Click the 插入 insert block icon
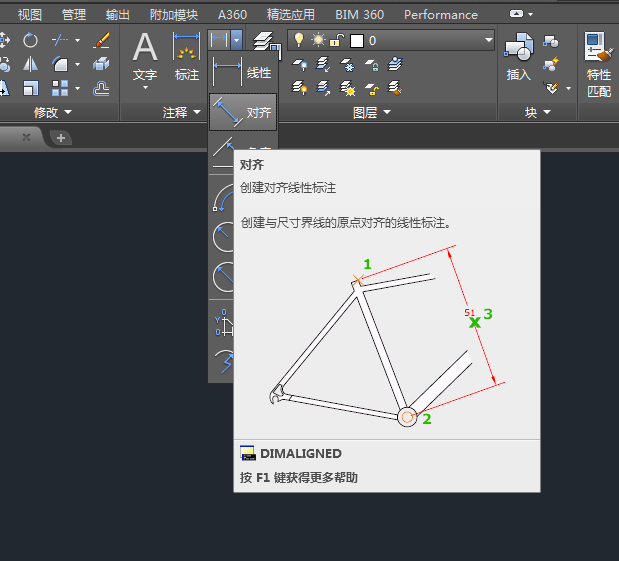This screenshot has width=619, height=561. click(518, 56)
